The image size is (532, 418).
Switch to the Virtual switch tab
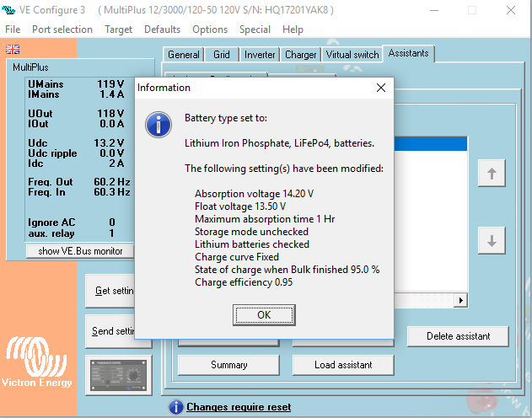tap(352, 55)
